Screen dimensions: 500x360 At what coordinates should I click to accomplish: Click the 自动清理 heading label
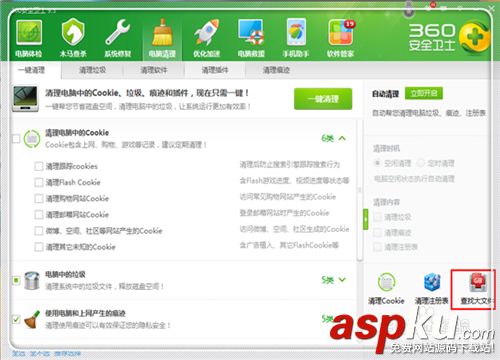tap(385, 94)
